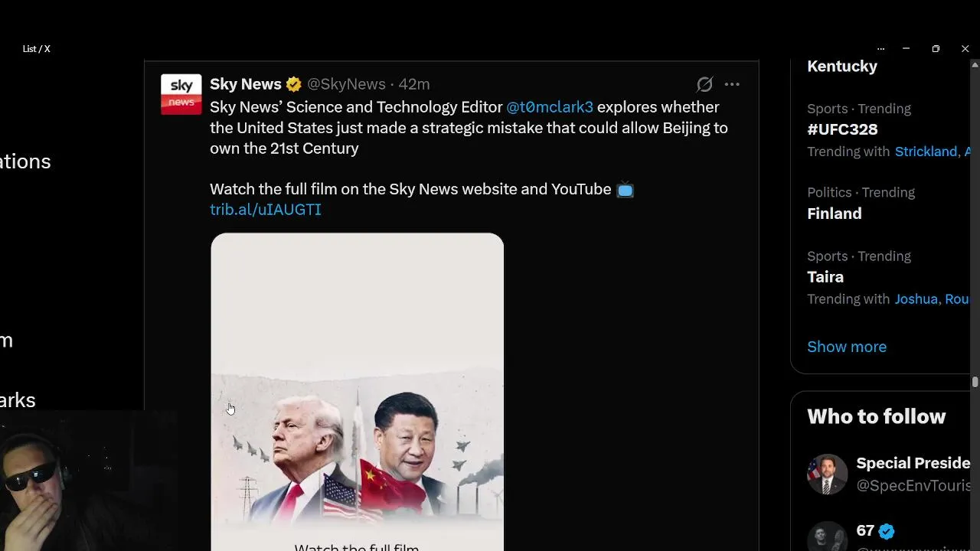This screenshot has height=551, width=980.
Task: Click the page vertical scrollbar thumb
Action: coord(975,382)
